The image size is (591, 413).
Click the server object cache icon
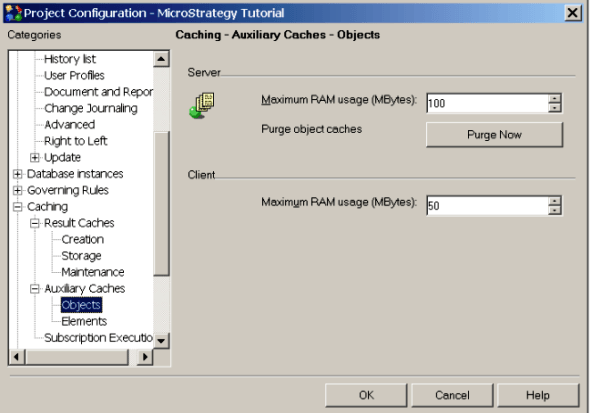(x=202, y=106)
